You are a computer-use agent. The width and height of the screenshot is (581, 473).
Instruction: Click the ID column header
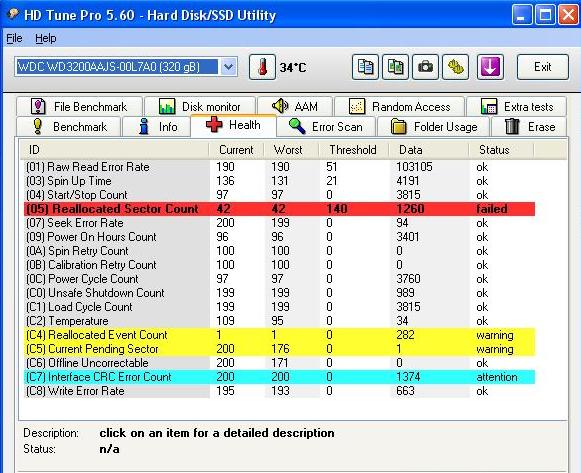coord(114,150)
